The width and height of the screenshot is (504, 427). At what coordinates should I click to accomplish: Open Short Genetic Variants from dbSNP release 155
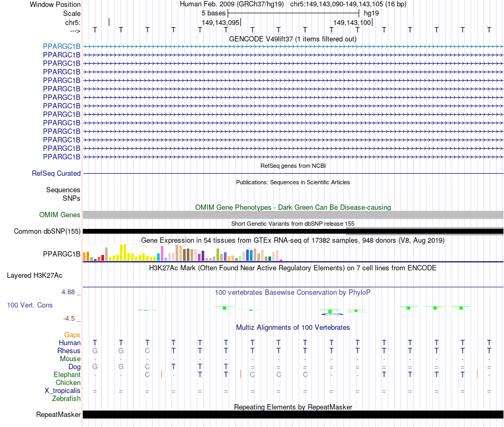click(x=293, y=224)
